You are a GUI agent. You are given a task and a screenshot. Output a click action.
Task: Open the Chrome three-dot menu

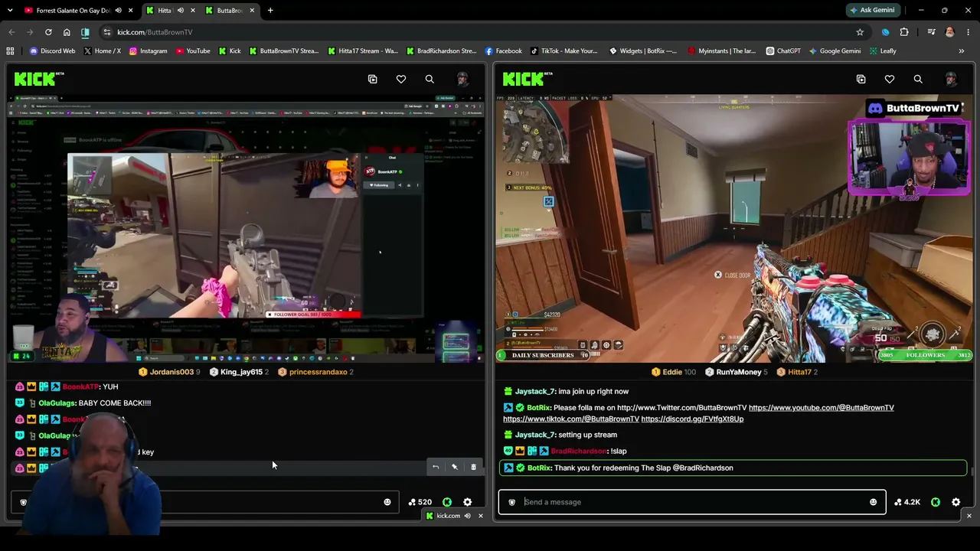coord(969,32)
